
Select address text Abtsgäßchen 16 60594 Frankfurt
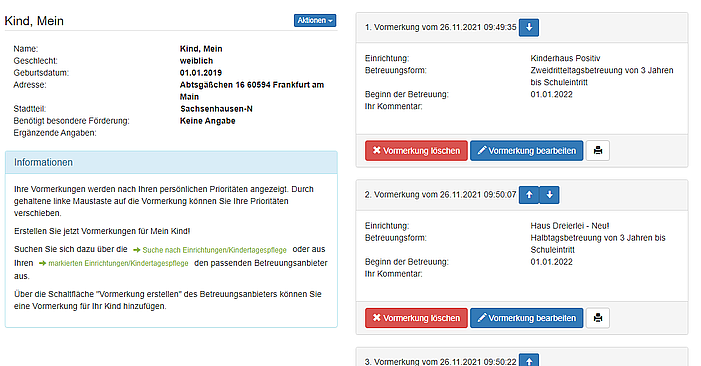click(252, 91)
